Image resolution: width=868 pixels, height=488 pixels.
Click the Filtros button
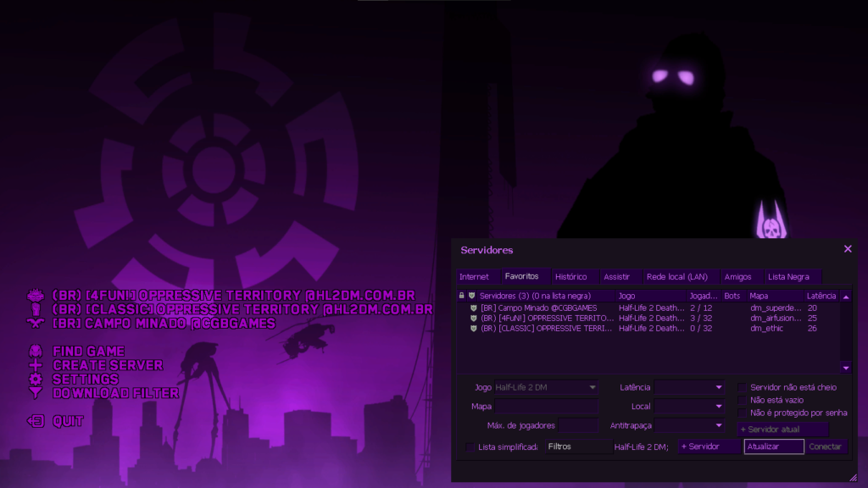click(x=578, y=446)
